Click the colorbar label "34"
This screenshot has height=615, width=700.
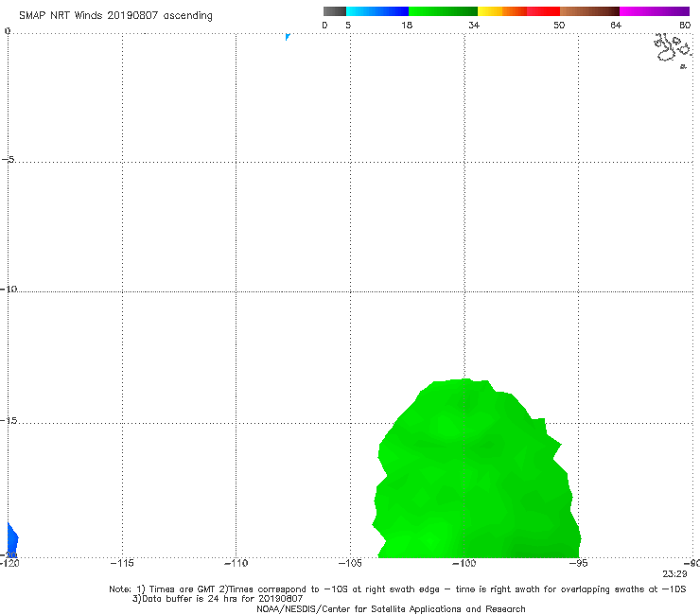474,26
